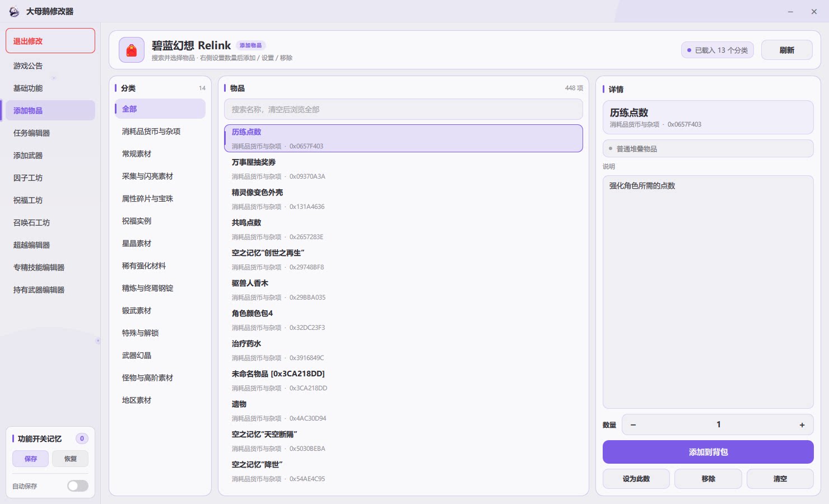The width and height of the screenshot is (829, 504).
Task: Select the 治疗药水 item
Action: coord(403,350)
